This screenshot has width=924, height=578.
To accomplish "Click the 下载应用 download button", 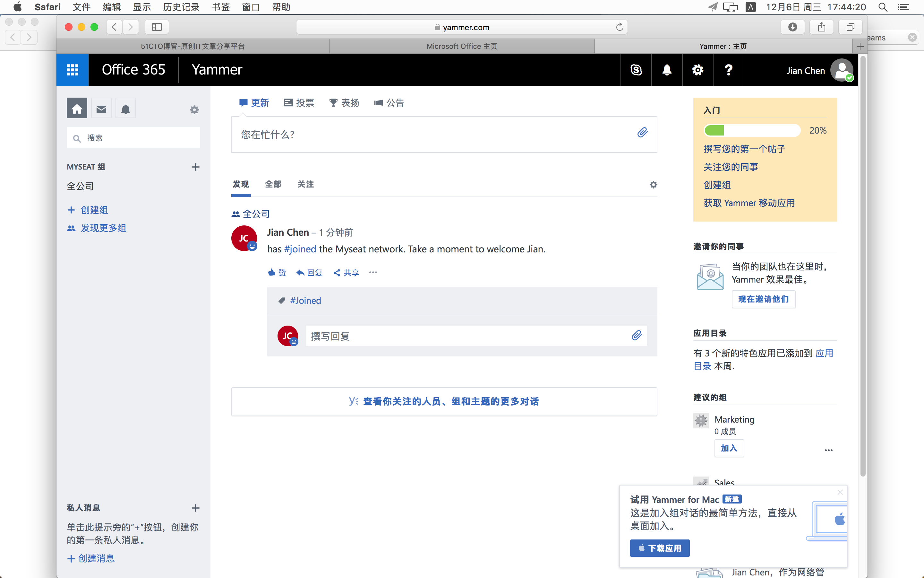I will click(659, 548).
